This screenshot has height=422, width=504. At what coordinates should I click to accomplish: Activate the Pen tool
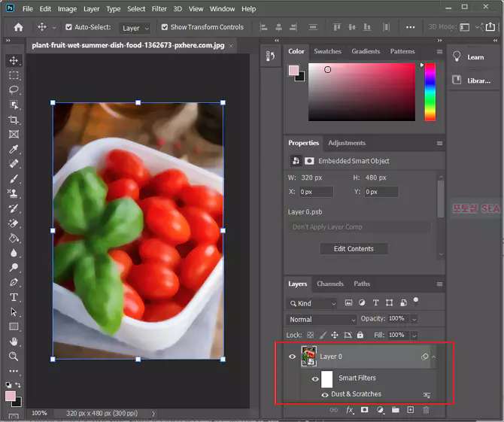tap(14, 282)
